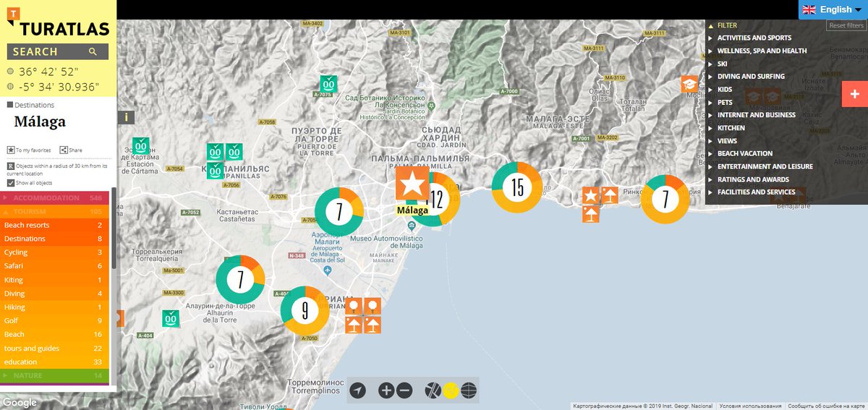Expand the Views filter

727,141
